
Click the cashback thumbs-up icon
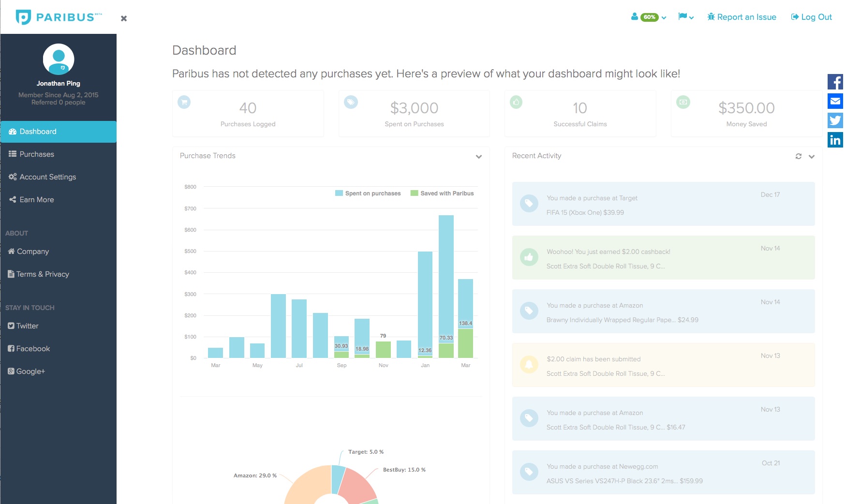click(x=529, y=257)
